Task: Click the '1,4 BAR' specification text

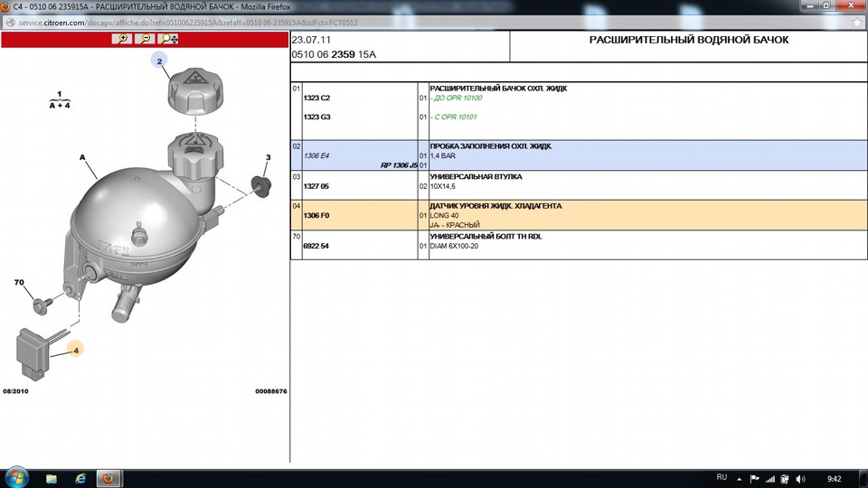Action: coord(443,156)
